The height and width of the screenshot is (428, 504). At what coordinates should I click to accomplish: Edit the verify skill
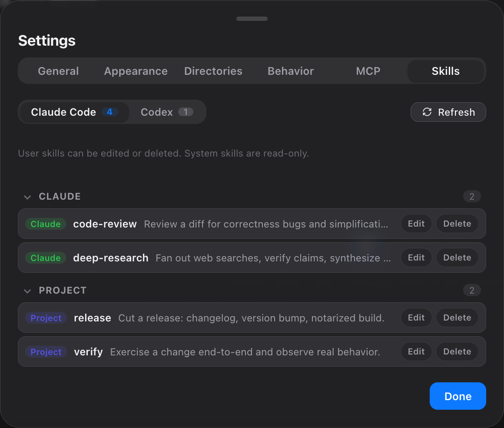(x=416, y=351)
